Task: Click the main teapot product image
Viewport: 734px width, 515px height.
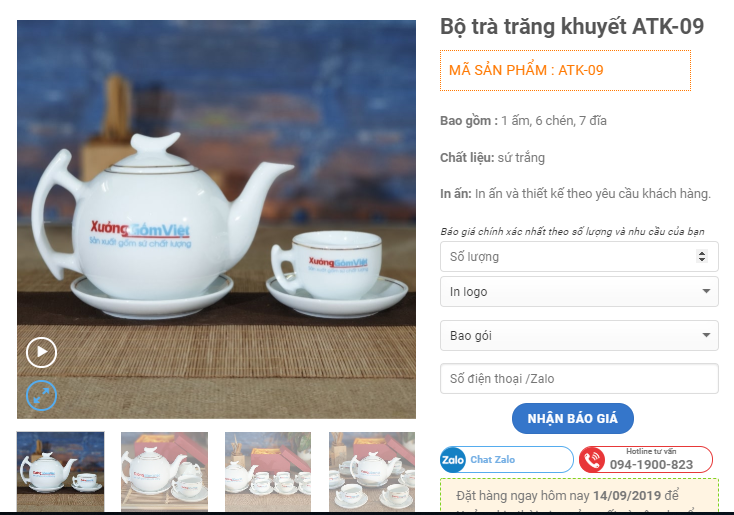Action: pos(216,219)
